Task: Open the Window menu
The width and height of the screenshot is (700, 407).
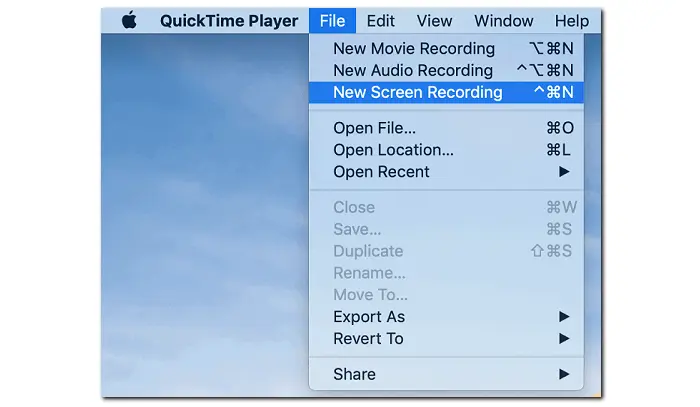Action: [504, 21]
